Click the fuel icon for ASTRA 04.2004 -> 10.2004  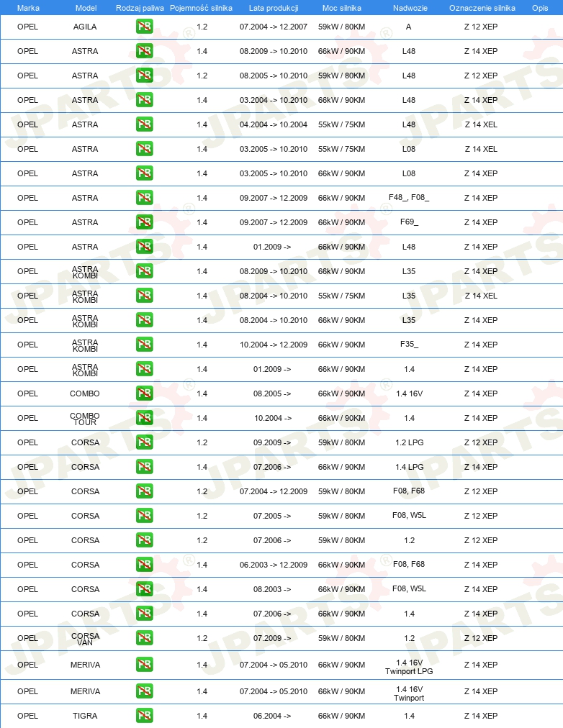pyautogui.click(x=145, y=124)
